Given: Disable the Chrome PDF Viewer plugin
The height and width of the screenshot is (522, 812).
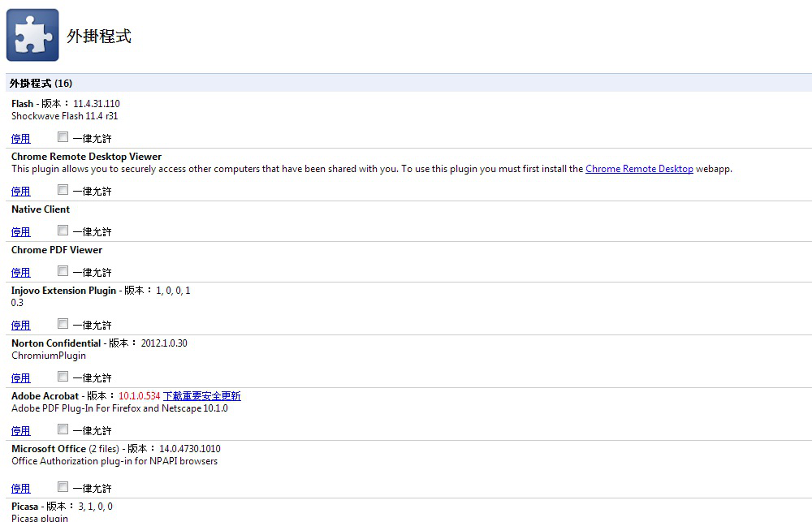Looking at the screenshot, I should (x=21, y=272).
